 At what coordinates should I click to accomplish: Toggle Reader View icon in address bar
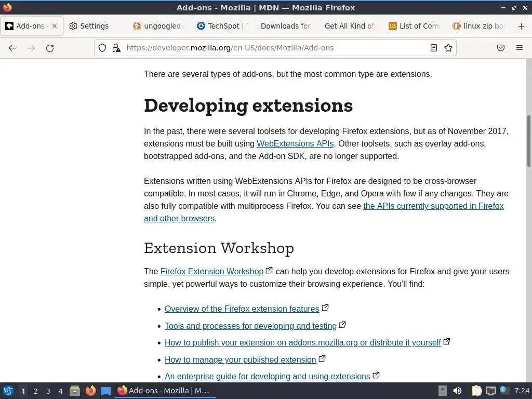[x=434, y=48]
